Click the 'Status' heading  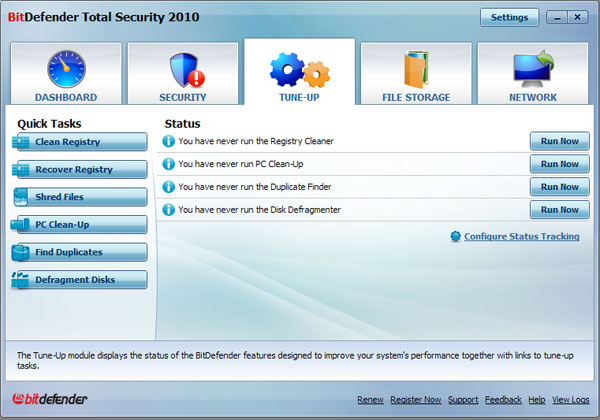click(183, 124)
